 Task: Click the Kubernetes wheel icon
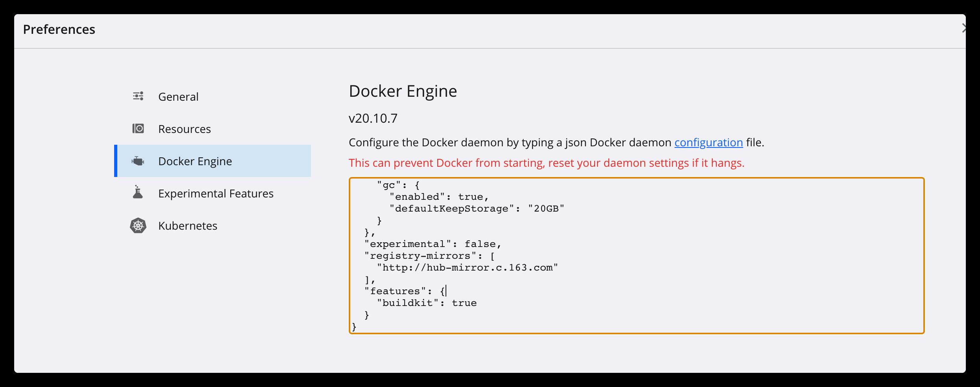[x=138, y=225]
